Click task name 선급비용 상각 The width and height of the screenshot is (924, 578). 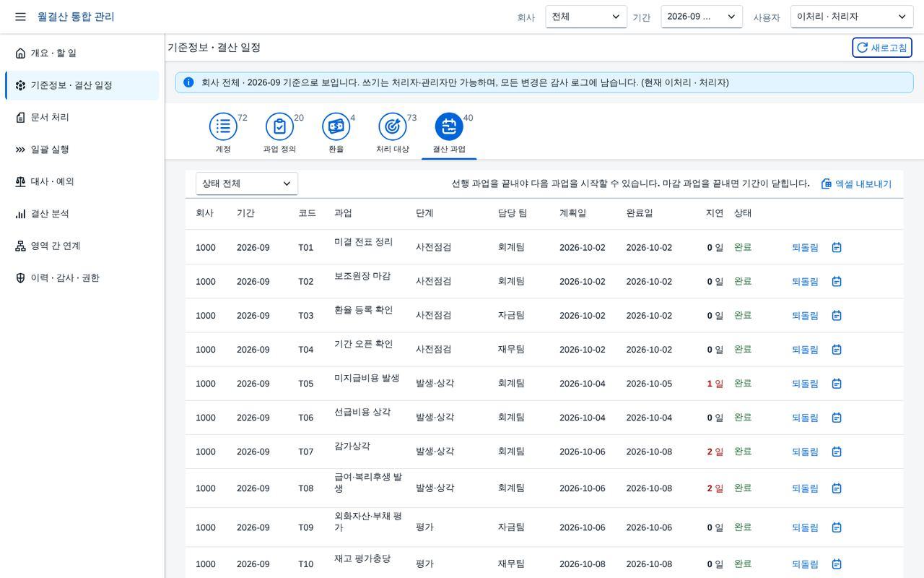pyautogui.click(x=362, y=412)
